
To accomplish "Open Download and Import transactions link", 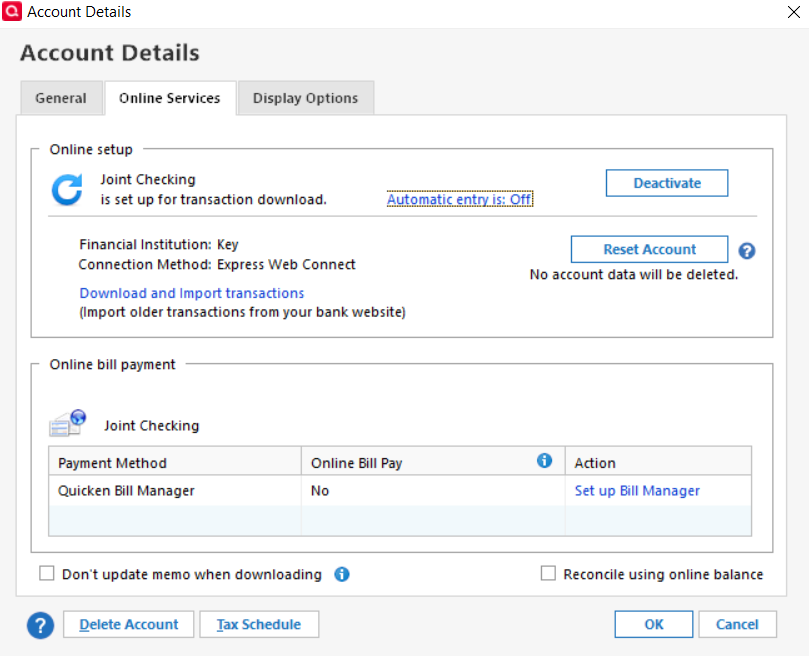I will point(192,293).
